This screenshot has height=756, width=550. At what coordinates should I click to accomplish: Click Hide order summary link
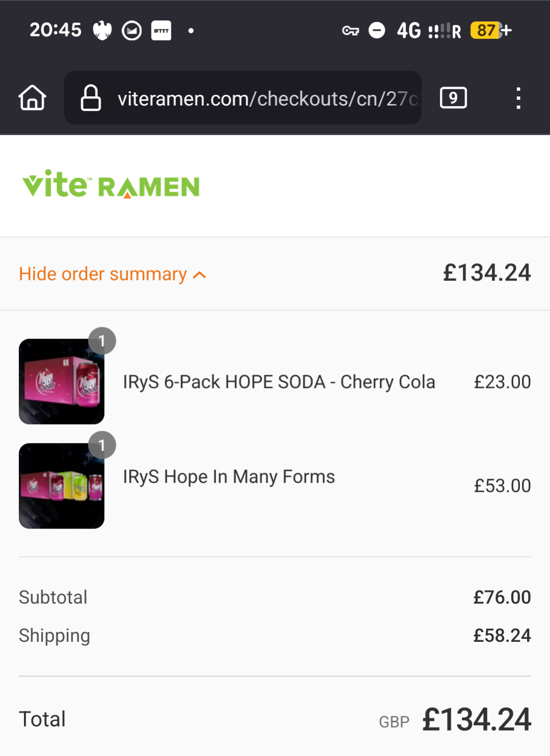[103, 274]
